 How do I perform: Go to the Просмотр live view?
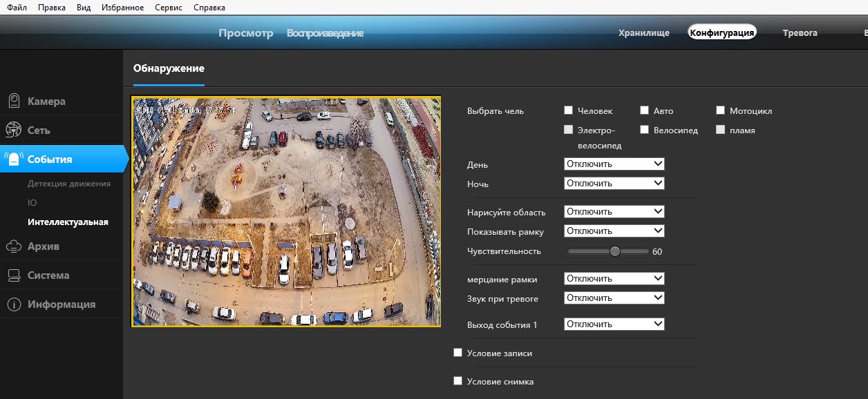click(246, 33)
